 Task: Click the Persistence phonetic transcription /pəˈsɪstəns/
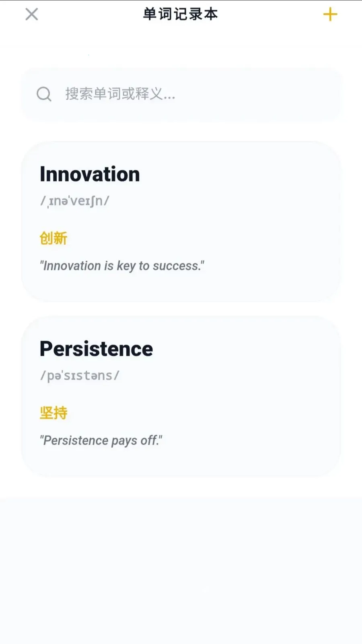[x=80, y=375]
